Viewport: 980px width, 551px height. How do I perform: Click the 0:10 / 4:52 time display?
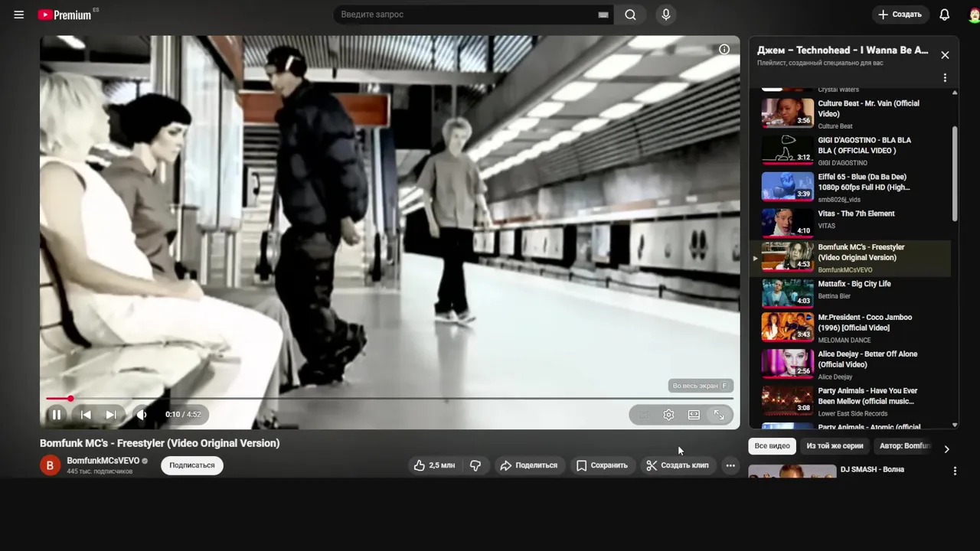click(x=183, y=415)
